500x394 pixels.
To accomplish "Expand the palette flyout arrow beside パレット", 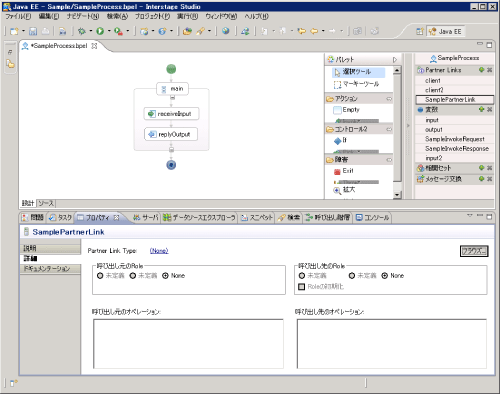I will click(395, 60).
